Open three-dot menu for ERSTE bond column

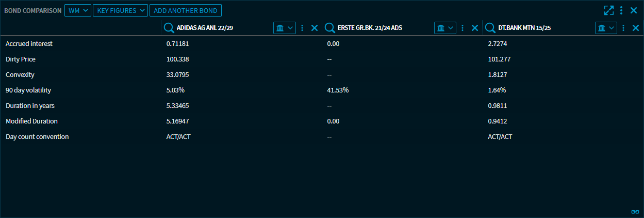pyautogui.click(x=463, y=28)
